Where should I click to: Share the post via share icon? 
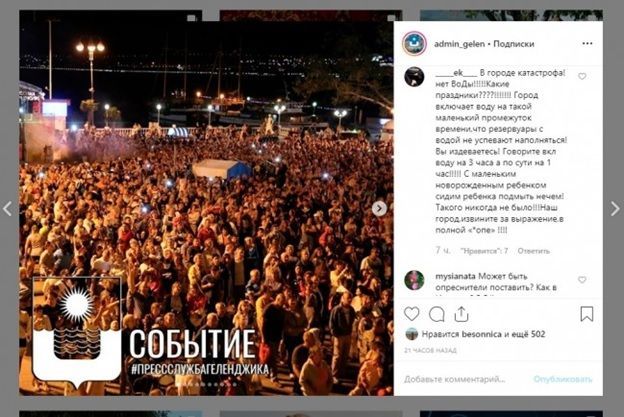(x=461, y=314)
